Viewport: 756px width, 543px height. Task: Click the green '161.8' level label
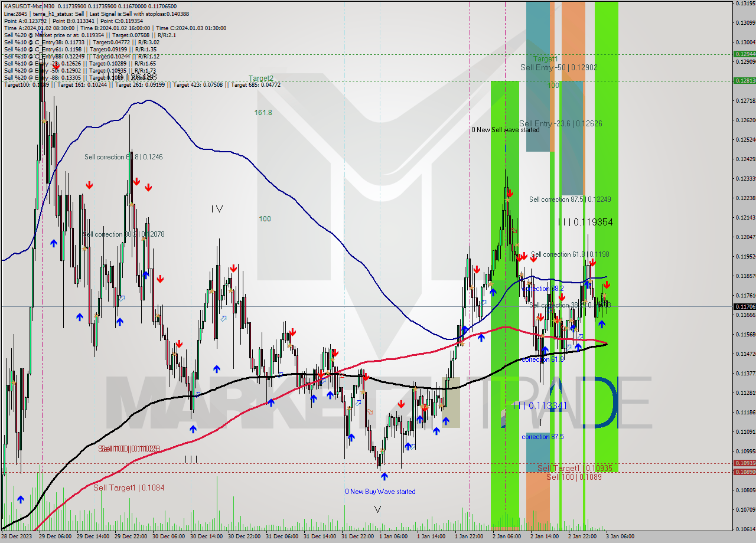[x=263, y=113]
